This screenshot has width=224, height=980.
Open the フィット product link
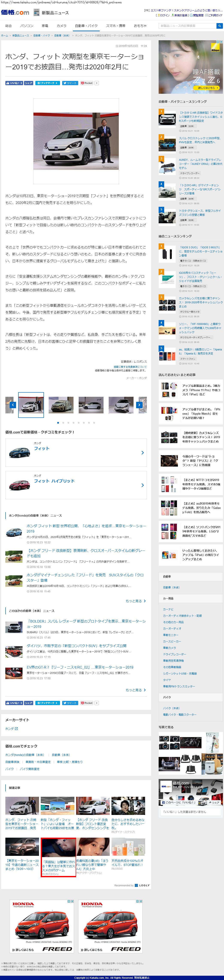(x=42, y=448)
